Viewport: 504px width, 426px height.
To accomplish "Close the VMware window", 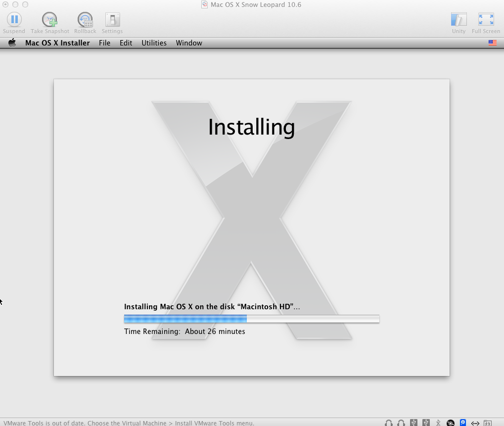I will coord(5,4).
